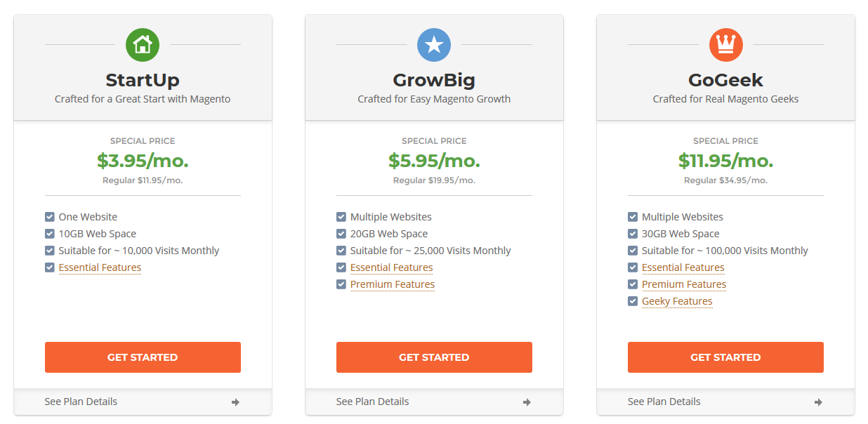The width and height of the screenshot is (868, 424).
Task: Click the orange crown icon above GoGeek
Action: 725,45
